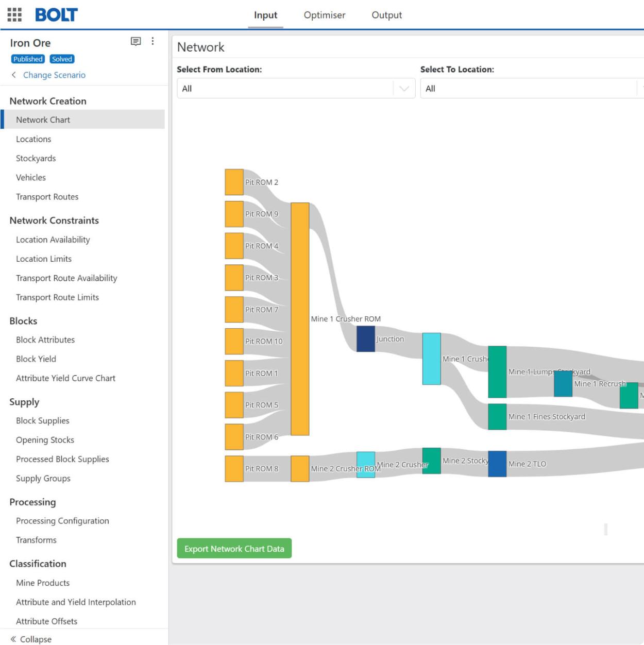Click the Network Constraints section heading
This screenshot has width=644, height=645.
(54, 220)
